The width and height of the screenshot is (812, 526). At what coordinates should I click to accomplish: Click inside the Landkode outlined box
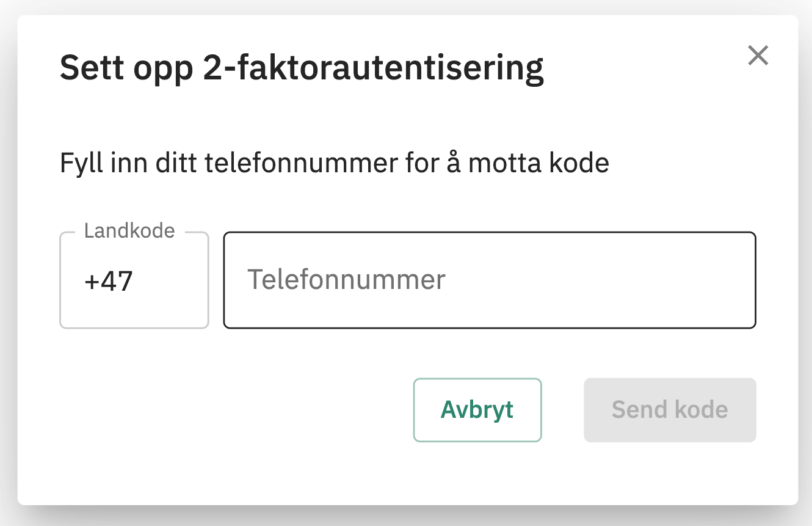[134, 287]
